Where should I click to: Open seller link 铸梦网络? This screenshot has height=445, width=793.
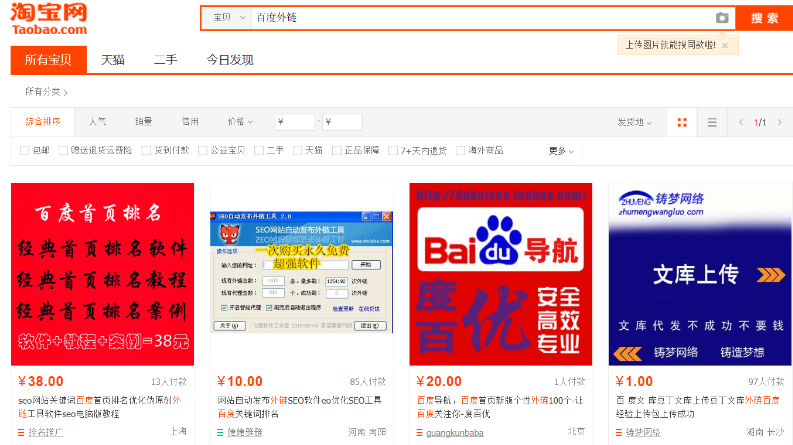pos(643,432)
